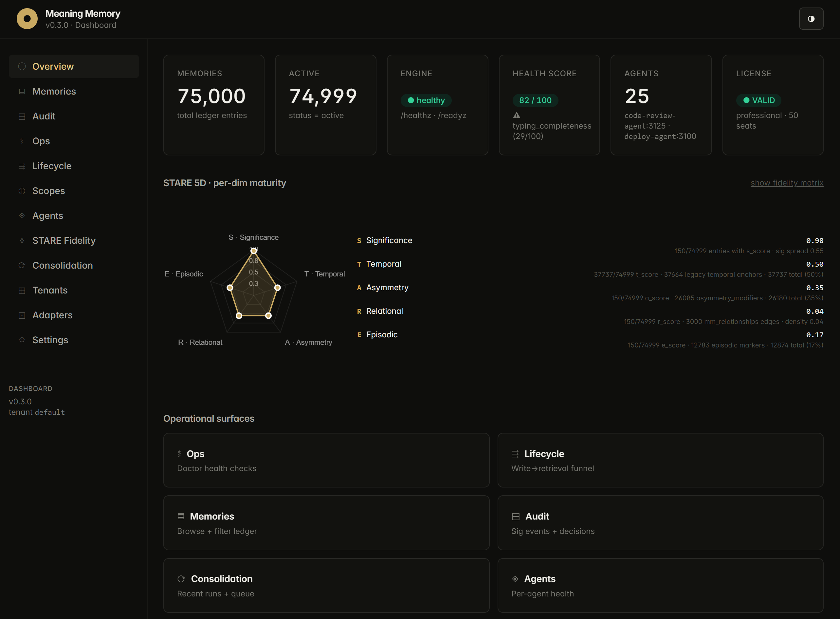Viewport: 840px width, 619px height.
Task: Click the Agents diamond icon in sidebar
Action: tap(22, 216)
